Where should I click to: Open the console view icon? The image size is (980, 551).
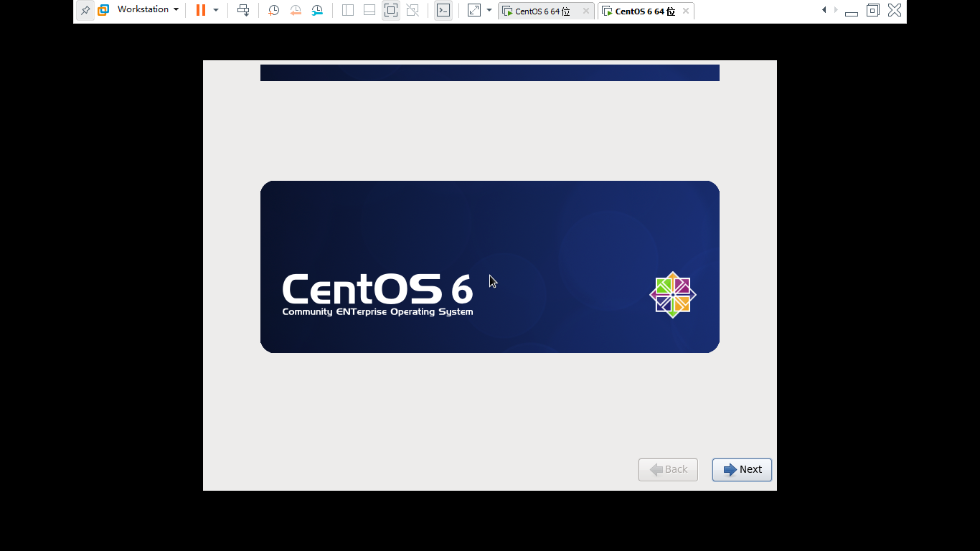(443, 10)
